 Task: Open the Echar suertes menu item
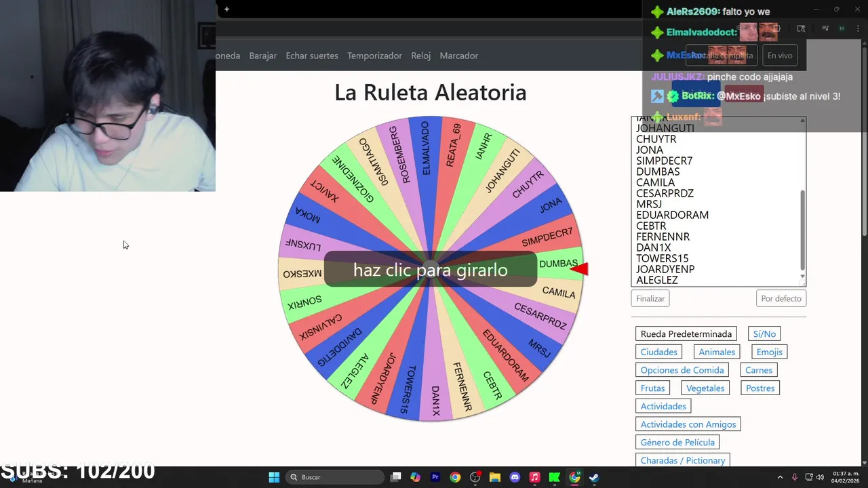point(312,56)
